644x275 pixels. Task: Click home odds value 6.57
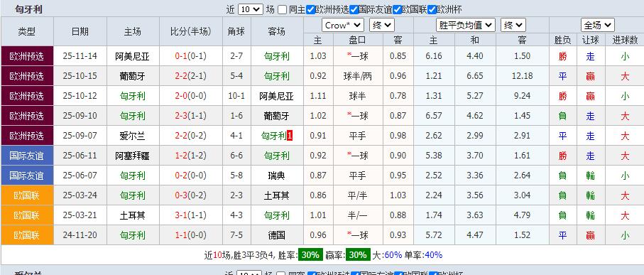click(434, 116)
